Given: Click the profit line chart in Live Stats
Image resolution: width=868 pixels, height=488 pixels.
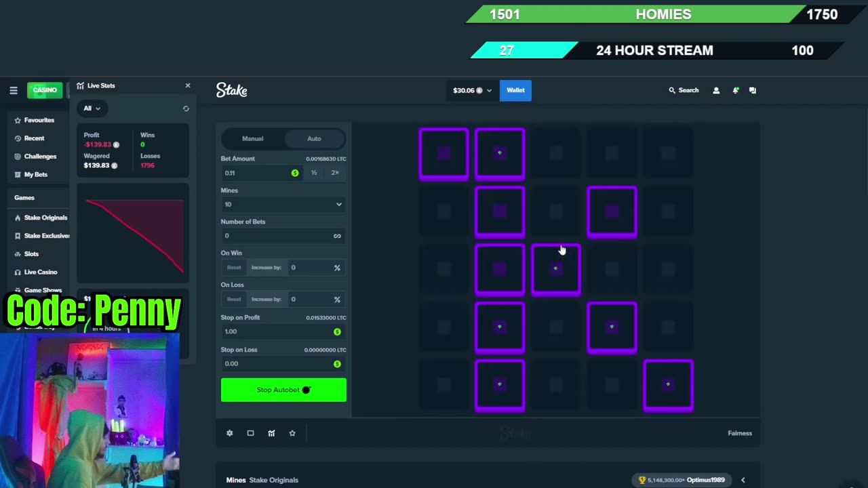Looking at the screenshot, I should (x=134, y=234).
